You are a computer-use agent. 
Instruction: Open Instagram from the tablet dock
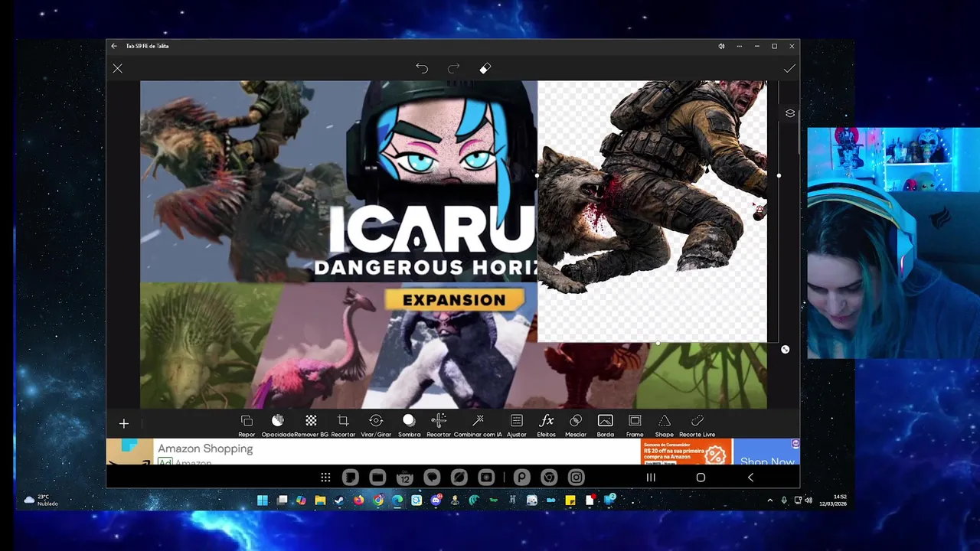(x=577, y=478)
